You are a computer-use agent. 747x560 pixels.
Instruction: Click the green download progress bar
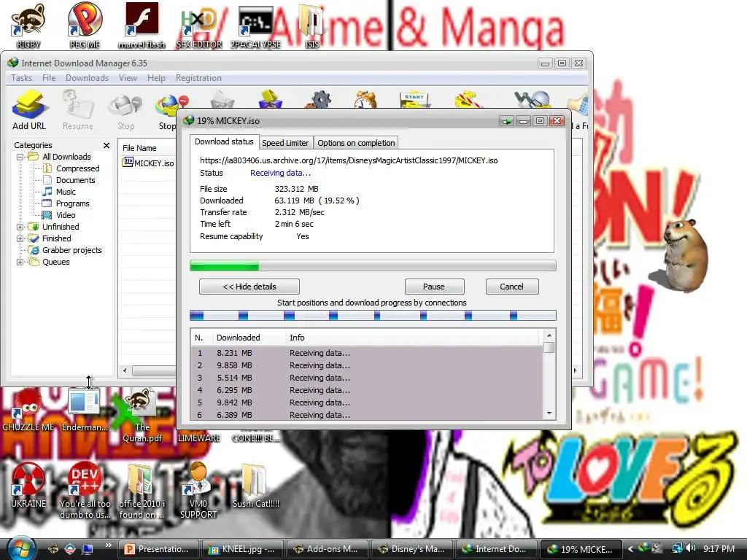point(373,265)
